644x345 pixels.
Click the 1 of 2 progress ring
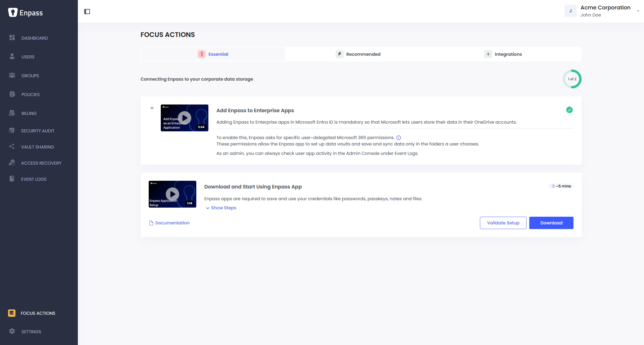[x=572, y=79]
